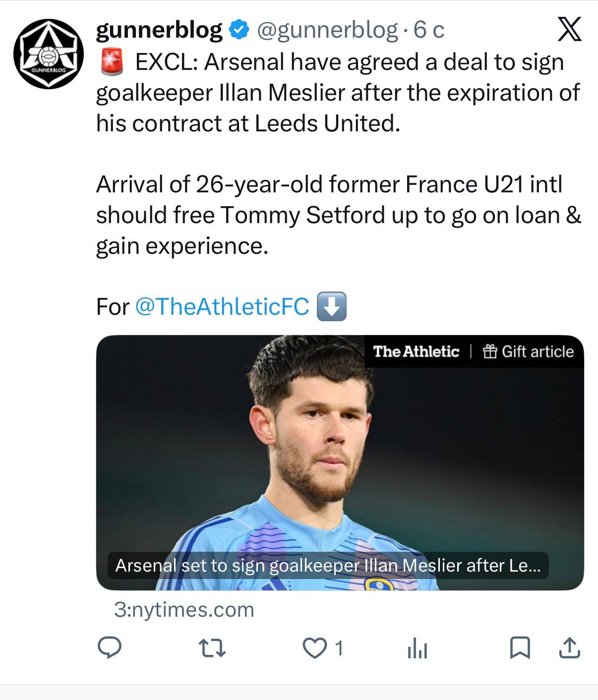Bookmark this tweet
Image resolution: width=598 pixels, height=700 pixels.
point(520,648)
